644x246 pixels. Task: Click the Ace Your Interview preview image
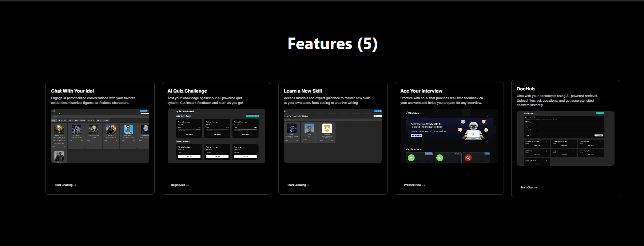449,136
